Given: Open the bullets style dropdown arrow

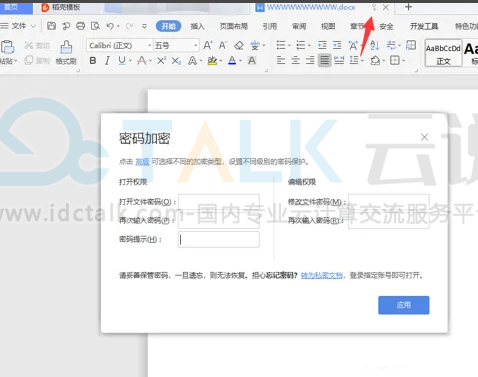Looking at the screenshot, I should point(289,45).
